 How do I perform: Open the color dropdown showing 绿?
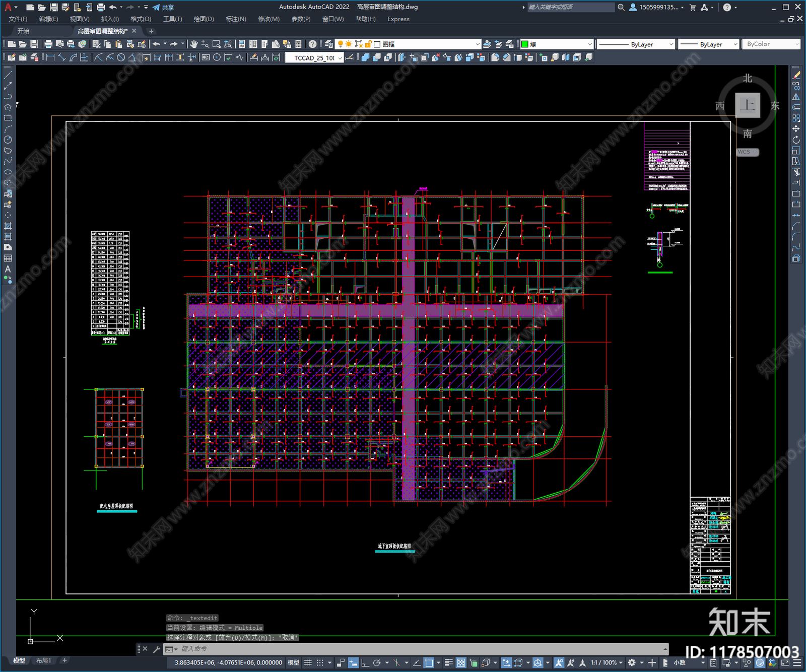[557, 44]
